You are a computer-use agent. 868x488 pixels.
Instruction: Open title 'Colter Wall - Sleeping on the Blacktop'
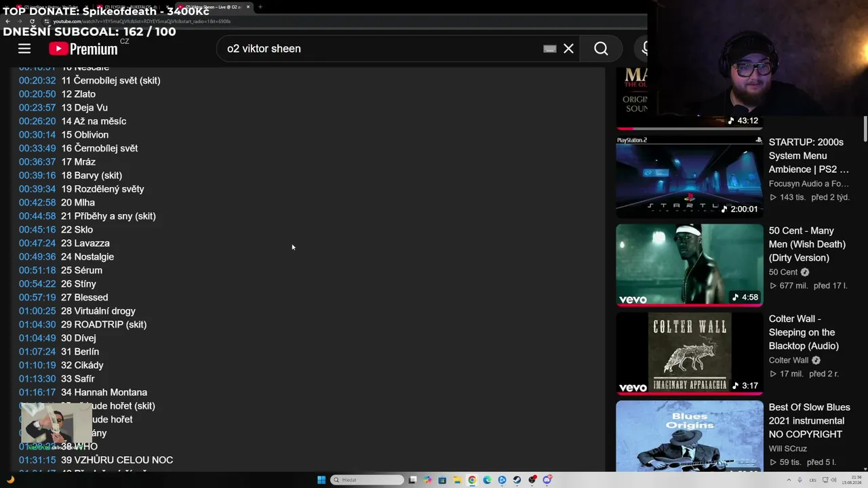(803, 332)
